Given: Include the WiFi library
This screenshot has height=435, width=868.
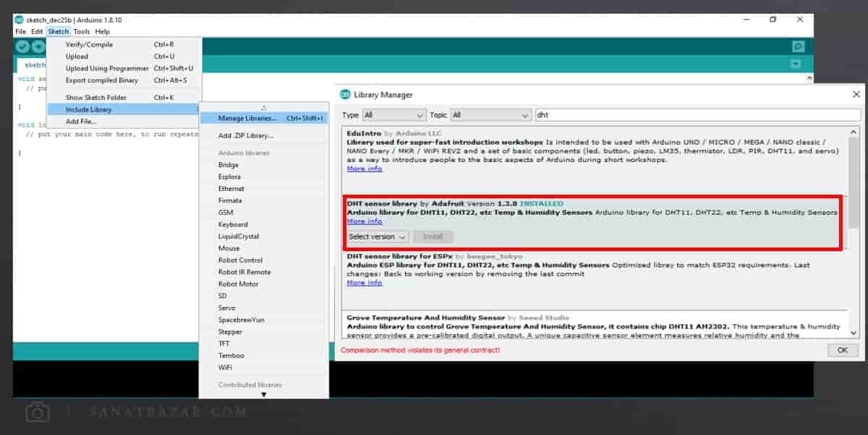Looking at the screenshot, I should point(264,368).
